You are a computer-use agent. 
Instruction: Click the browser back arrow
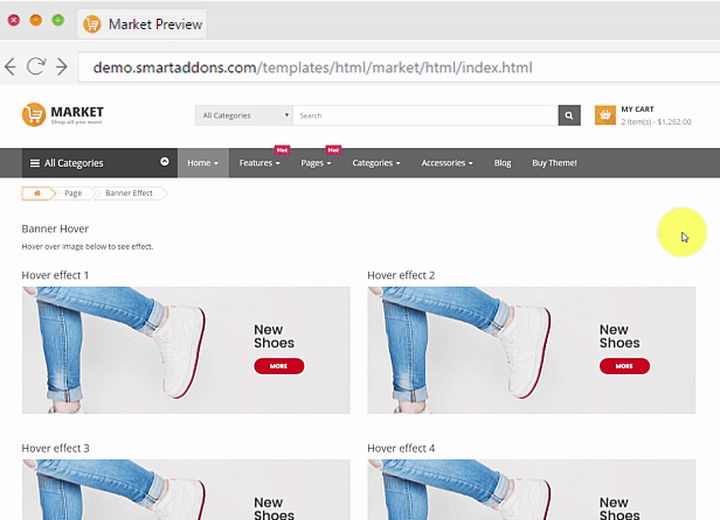coord(11,67)
